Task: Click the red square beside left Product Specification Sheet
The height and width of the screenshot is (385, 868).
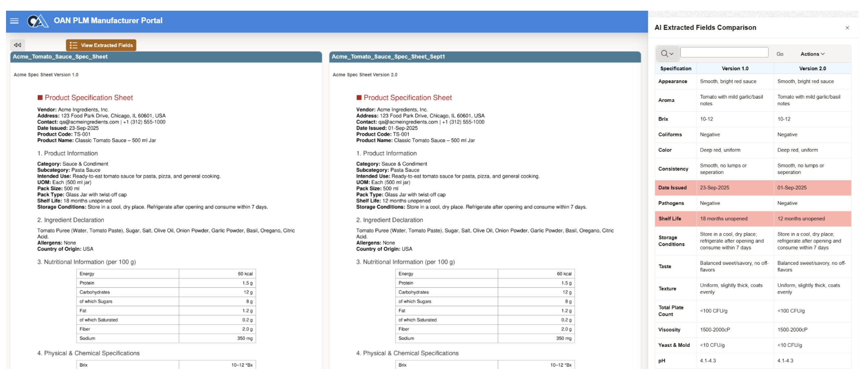Action: pos(40,98)
